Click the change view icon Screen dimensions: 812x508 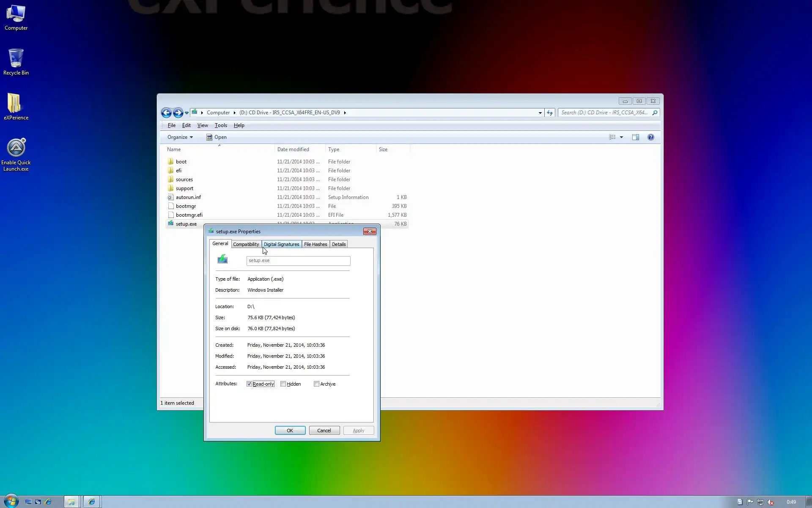click(612, 137)
